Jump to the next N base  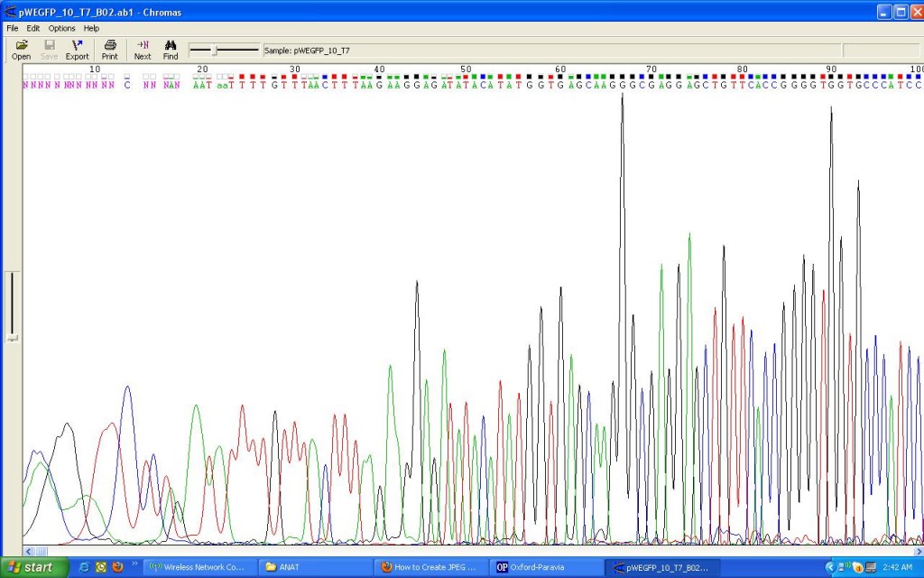click(143, 49)
